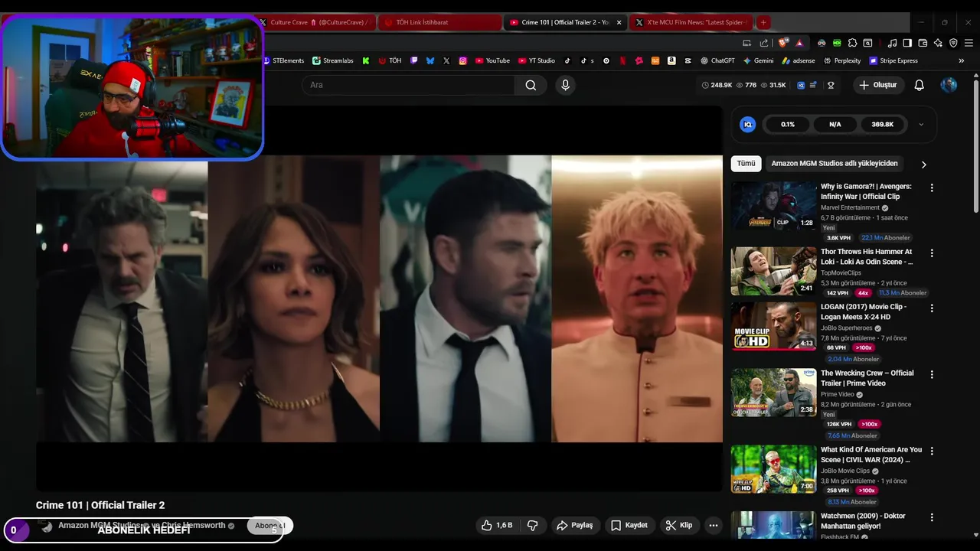Image resolution: width=980 pixels, height=551 pixels.
Task: Click the vidIQ logo in side panel
Action: (x=748, y=124)
